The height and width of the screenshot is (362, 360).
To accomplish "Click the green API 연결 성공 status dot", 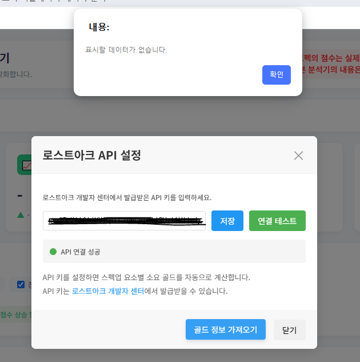I will 53,252.
